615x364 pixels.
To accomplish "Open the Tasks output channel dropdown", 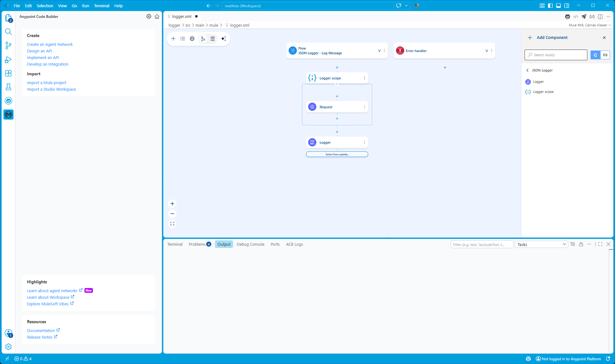I will click(542, 244).
